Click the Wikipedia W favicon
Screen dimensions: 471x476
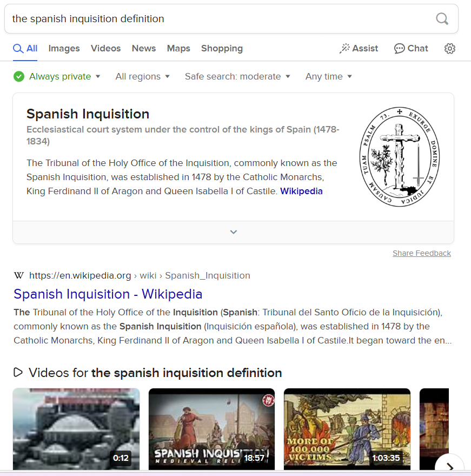point(19,275)
